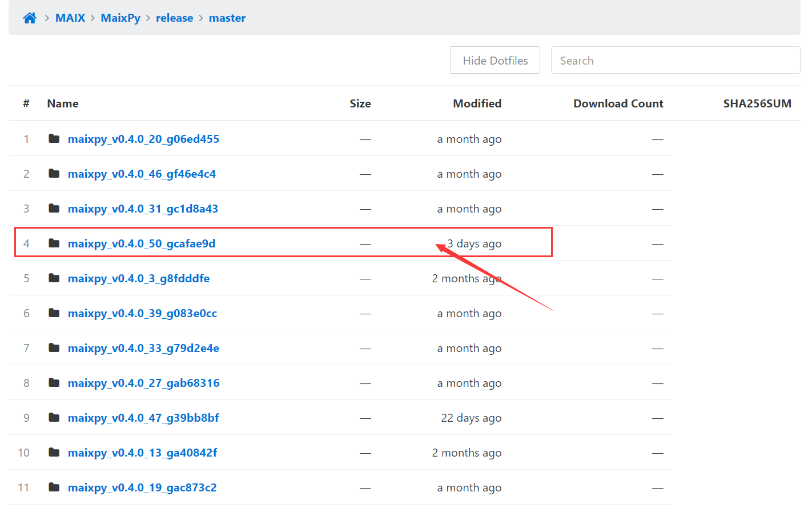
Task: Click folder icon for maixpy_v0.4.0_3_g8fdddfe
Action: 54,278
